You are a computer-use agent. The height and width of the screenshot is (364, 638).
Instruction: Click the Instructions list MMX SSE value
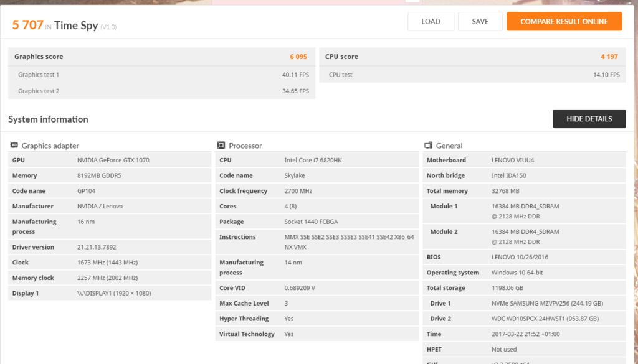(349, 241)
